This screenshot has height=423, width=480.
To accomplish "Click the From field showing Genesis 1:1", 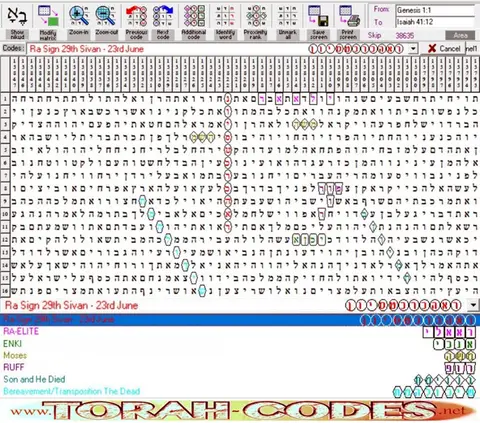I will point(435,10).
